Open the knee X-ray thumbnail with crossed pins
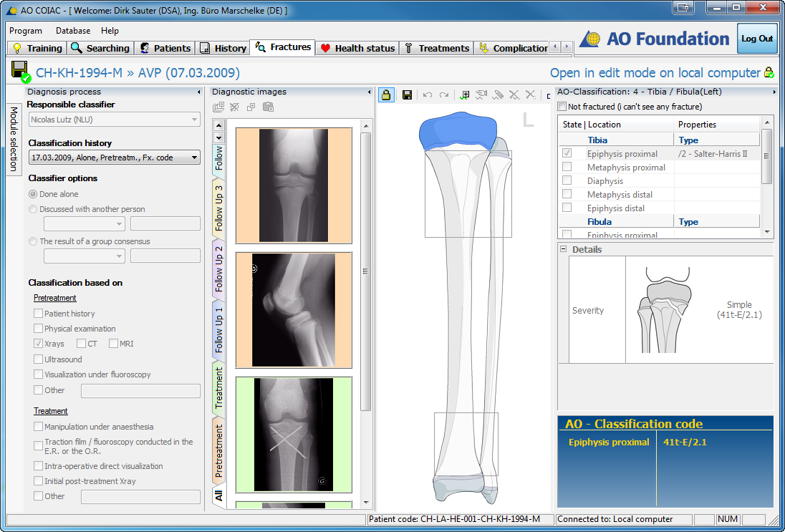 [x=294, y=435]
